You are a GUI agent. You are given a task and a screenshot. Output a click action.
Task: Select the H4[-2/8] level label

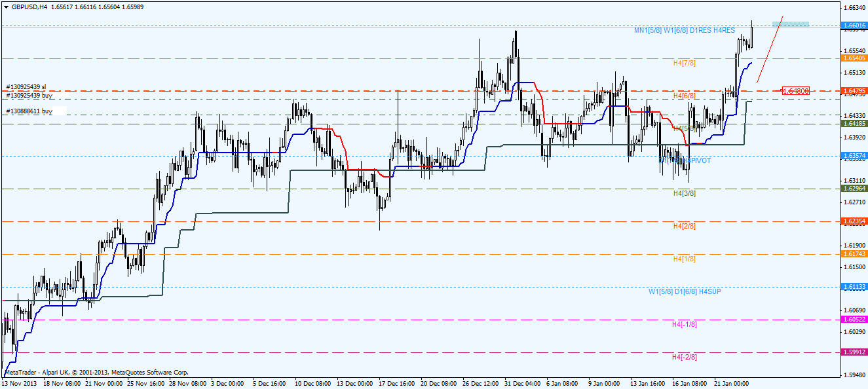pyautogui.click(x=685, y=357)
